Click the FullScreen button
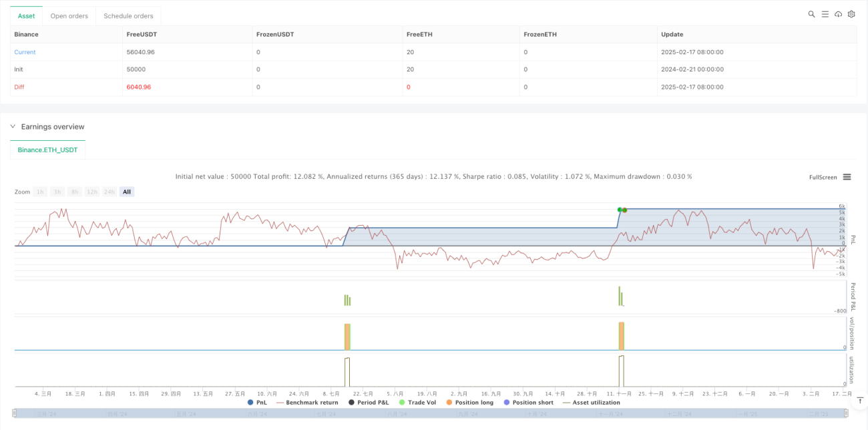This screenshot has height=430, width=868. coord(823,177)
